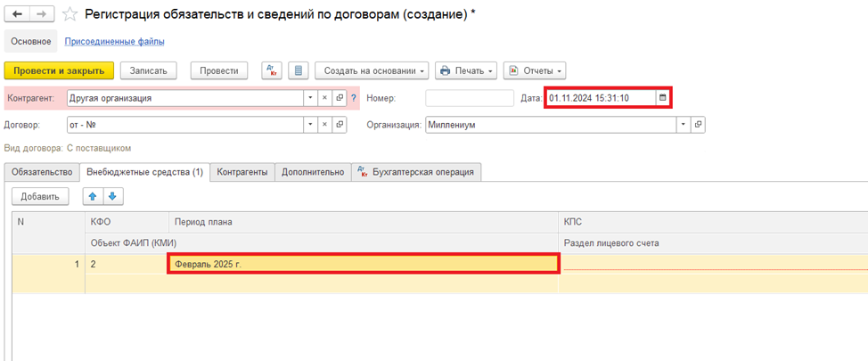Click the Раздел лицевого счета column header
This screenshot has width=868, height=361.
pos(713,242)
